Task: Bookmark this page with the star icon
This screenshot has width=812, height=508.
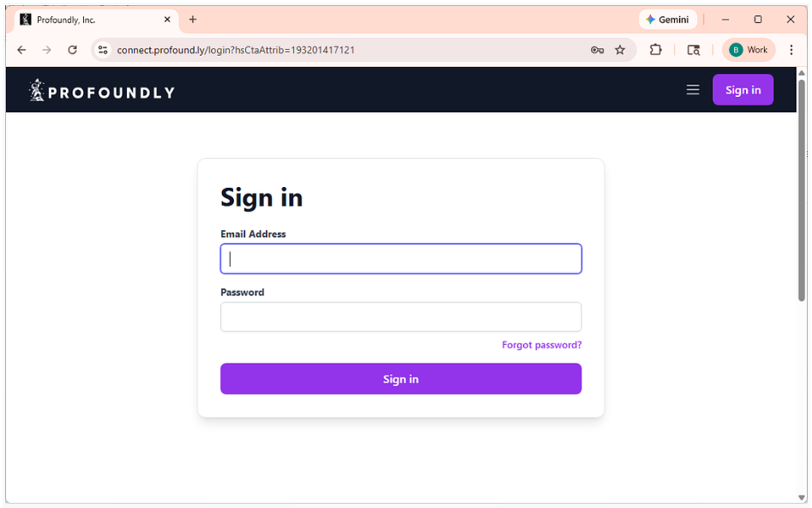Action: pyautogui.click(x=620, y=50)
